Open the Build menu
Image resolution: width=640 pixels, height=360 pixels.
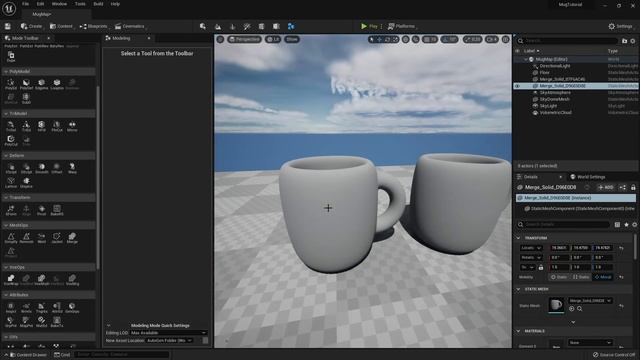[98, 4]
